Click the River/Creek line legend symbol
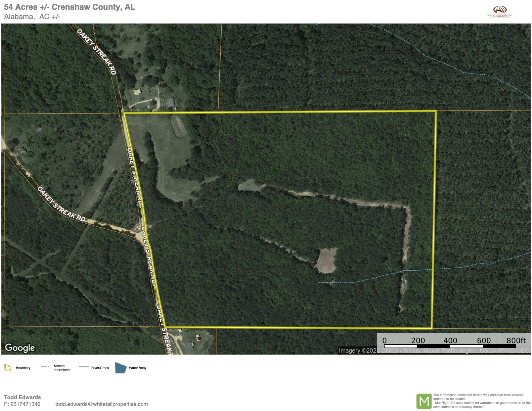532x411 pixels. pyautogui.click(x=84, y=367)
